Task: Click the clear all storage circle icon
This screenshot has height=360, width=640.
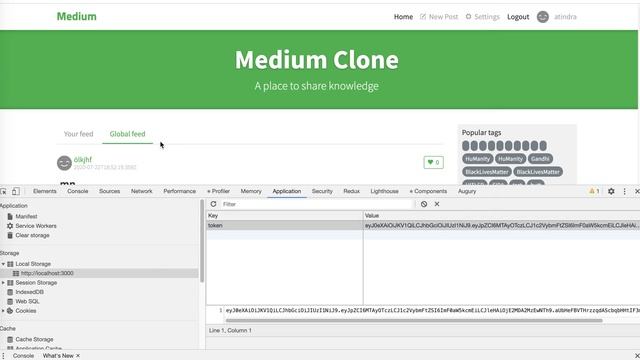Action: tap(424, 204)
